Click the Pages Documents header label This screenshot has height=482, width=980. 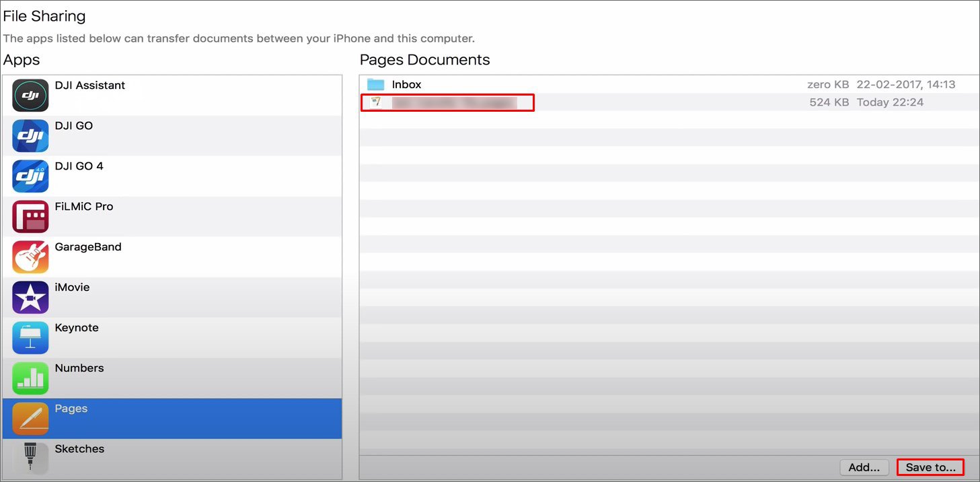[424, 59]
